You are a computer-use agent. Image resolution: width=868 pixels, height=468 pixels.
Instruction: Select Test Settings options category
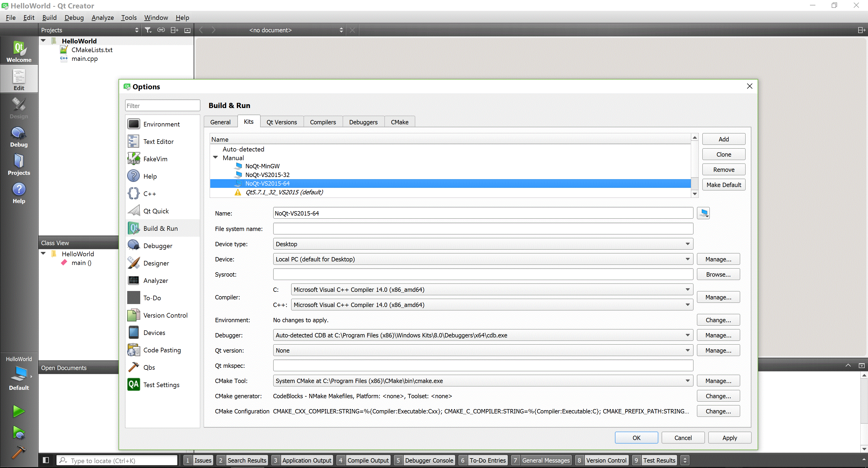tap(162, 385)
